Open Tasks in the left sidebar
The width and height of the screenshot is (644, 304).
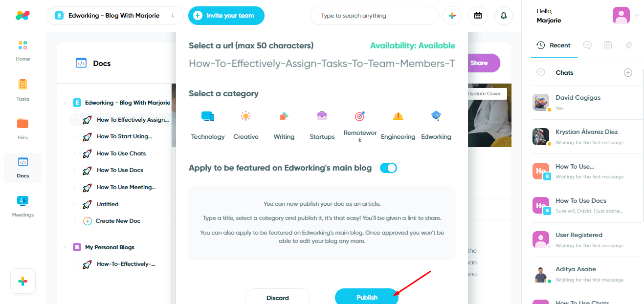click(23, 90)
